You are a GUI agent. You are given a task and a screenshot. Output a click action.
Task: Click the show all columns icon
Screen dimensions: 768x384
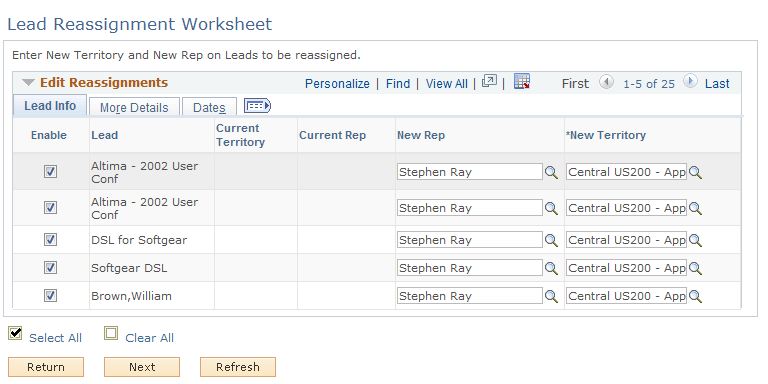257,106
